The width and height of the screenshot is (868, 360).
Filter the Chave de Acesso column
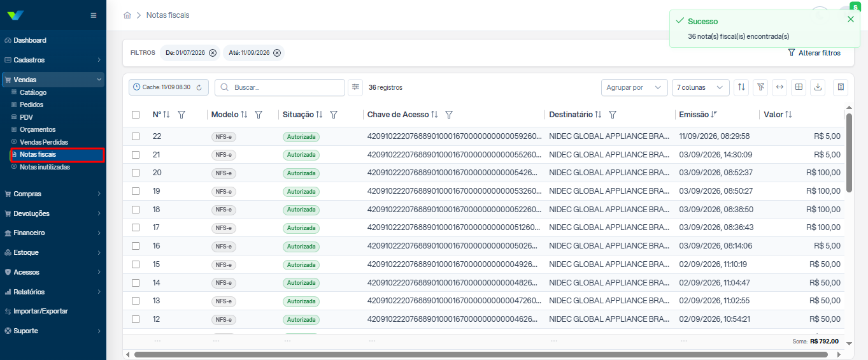click(x=449, y=115)
